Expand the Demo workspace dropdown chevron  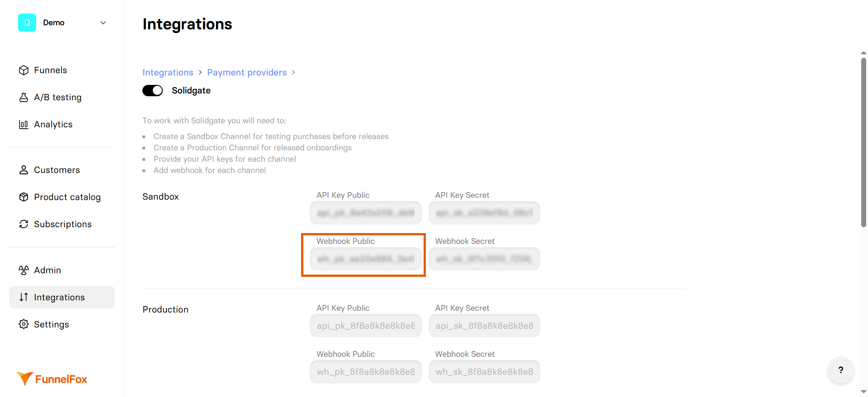point(103,23)
